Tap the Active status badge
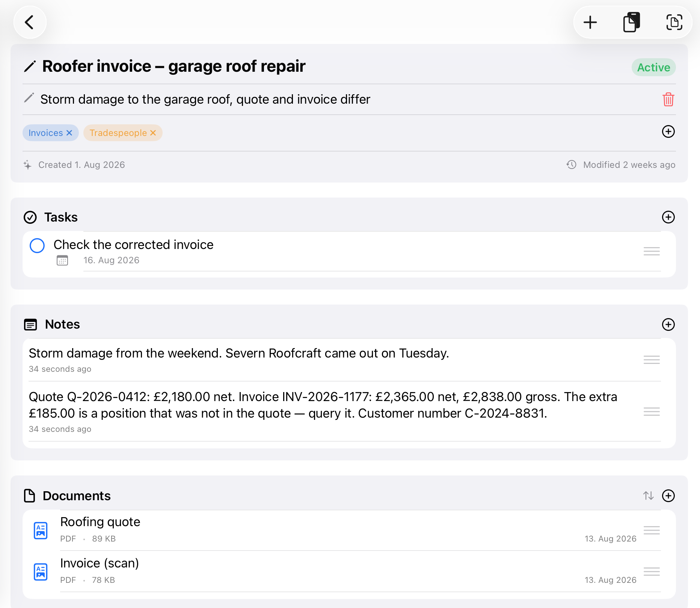The image size is (700, 608). [653, 68]
